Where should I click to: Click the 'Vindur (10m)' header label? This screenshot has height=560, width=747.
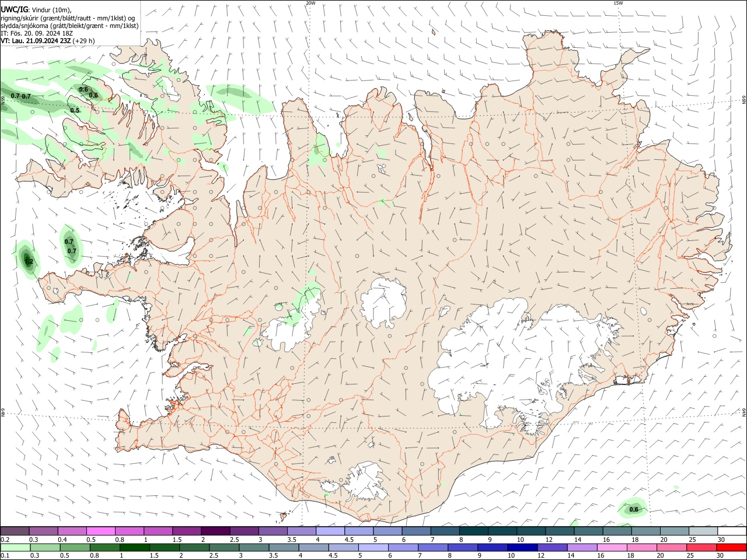coord(52,10)
